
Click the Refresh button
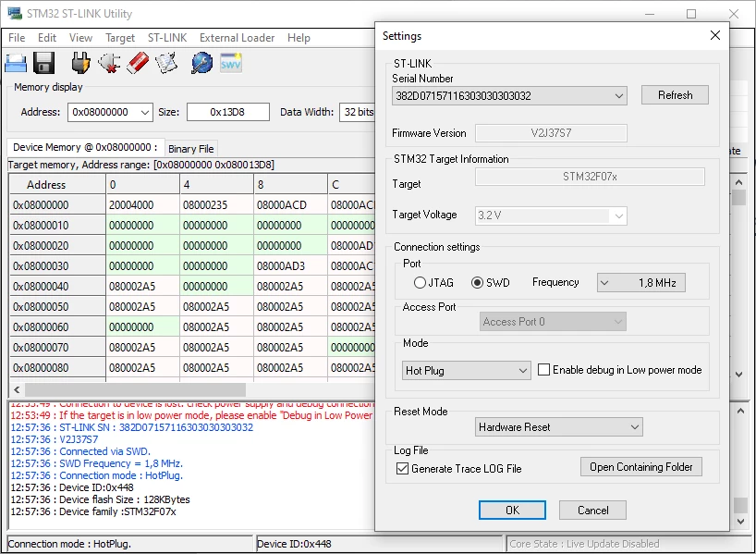click(675, 95)
